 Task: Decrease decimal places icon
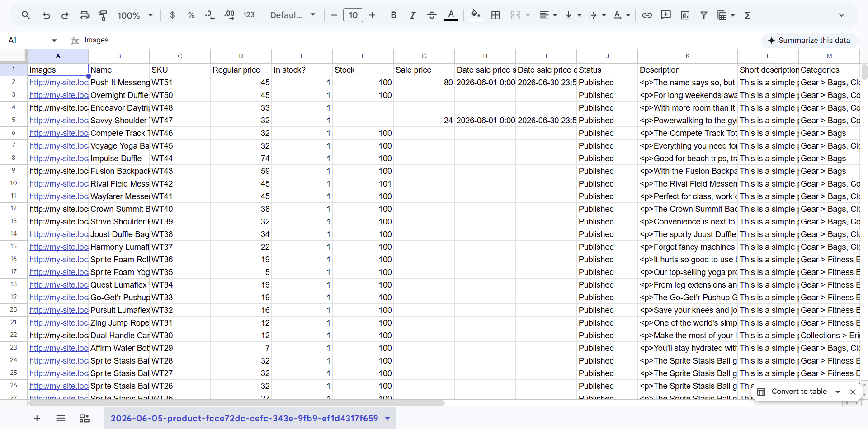point(210,15)
